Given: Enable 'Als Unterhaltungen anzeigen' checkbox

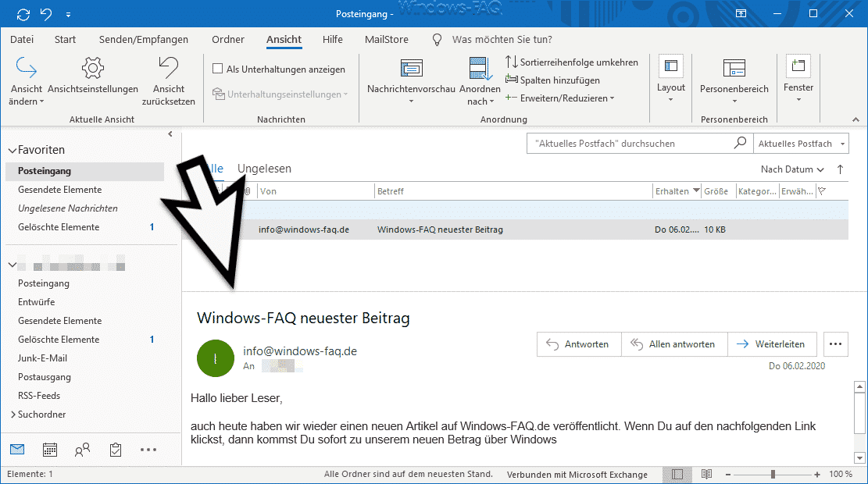Looking at the screenshot, I should (217, 69).
